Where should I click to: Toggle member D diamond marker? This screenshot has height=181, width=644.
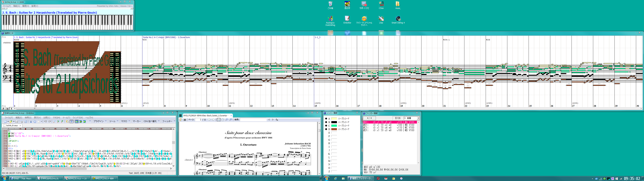(x=326, y=129)
